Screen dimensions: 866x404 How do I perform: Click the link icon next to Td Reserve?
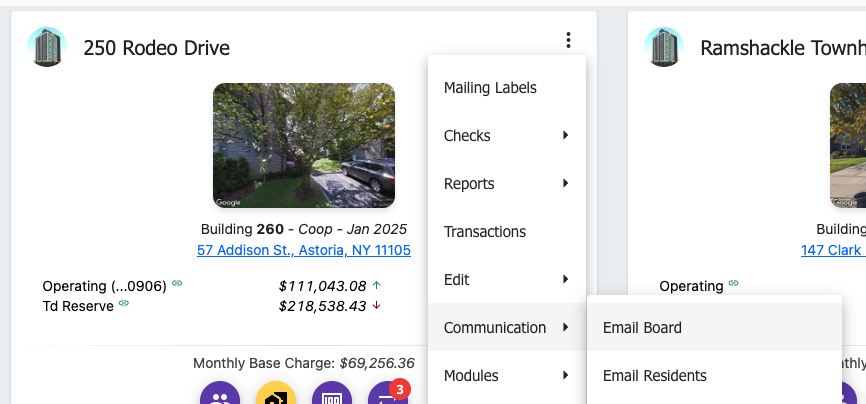124,303
